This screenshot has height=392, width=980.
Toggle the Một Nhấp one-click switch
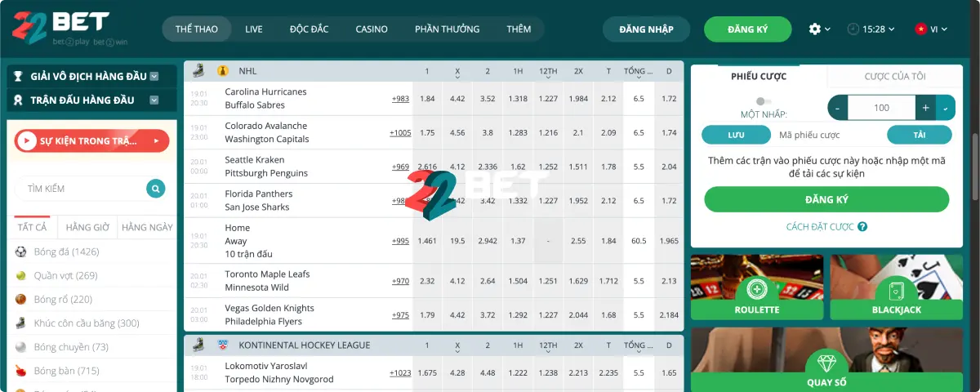click(x=764, y=100)
